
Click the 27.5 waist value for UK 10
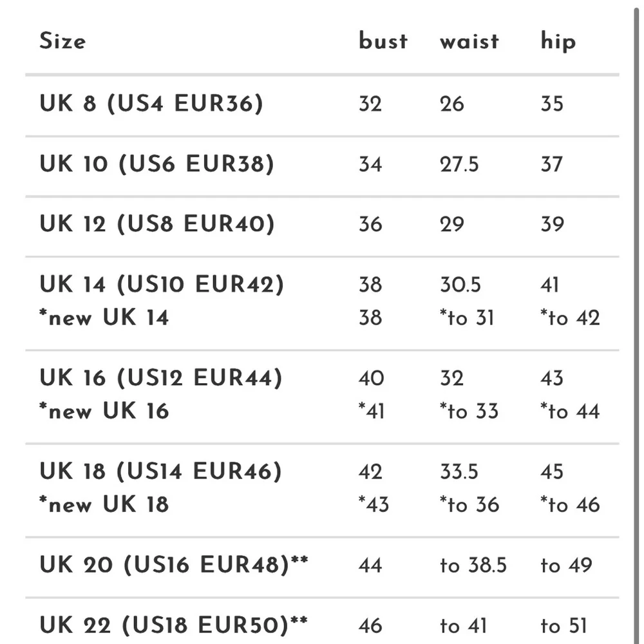(x=459, y=164)
